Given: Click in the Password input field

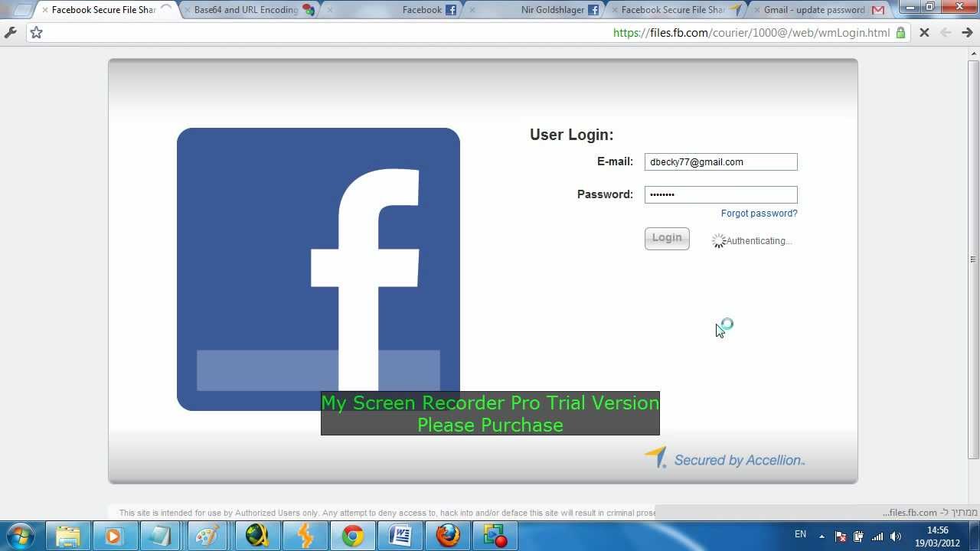Looking at the screenshot, I should (x=720, y=194).
